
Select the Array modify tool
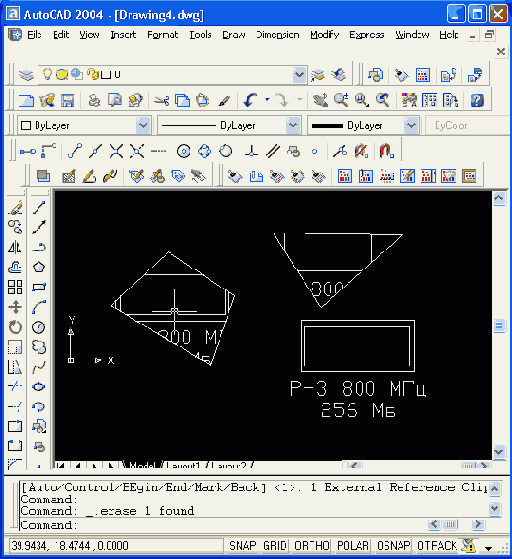tap(15, 287)
